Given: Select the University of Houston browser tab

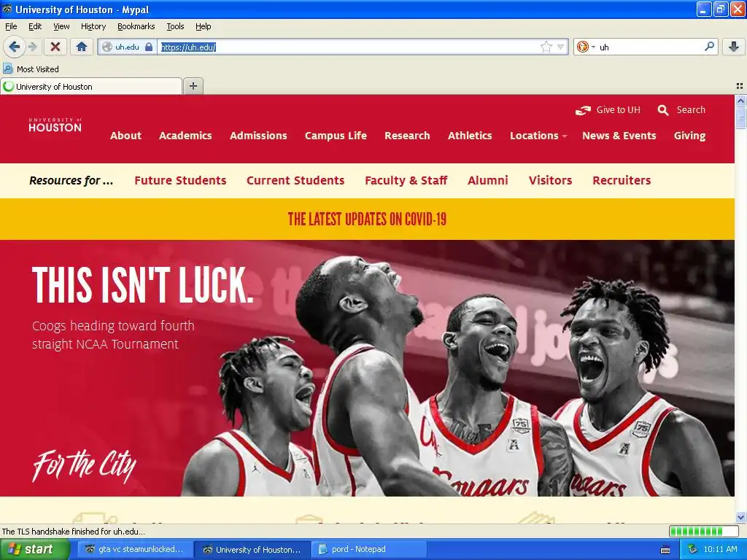Looking at the screenshot, I should [91, 87].
